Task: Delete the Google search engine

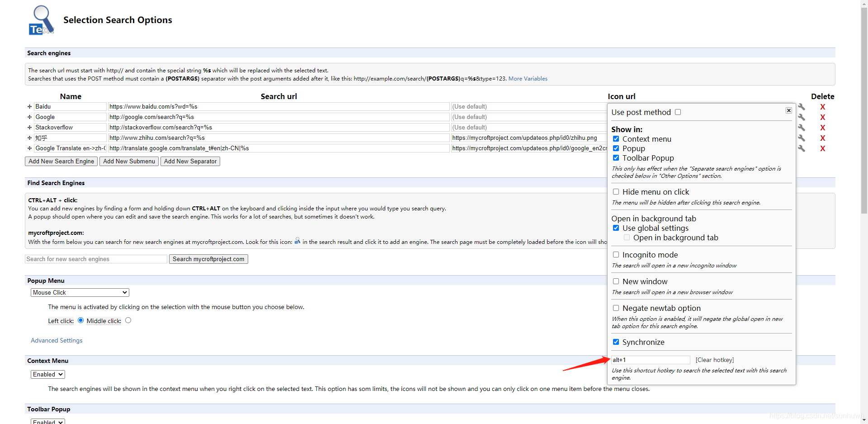Action: 823,117
